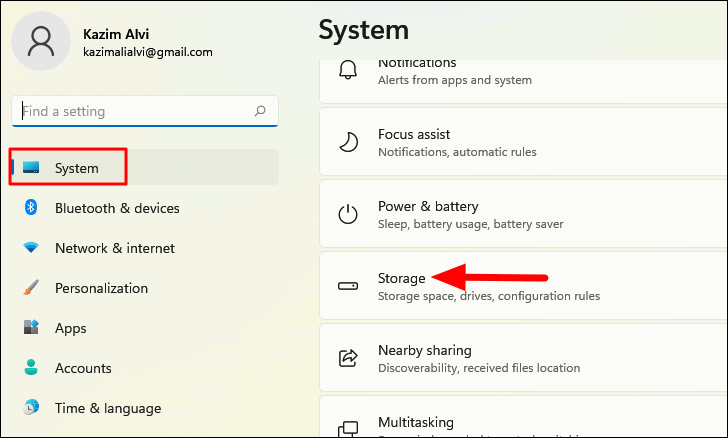Select System in the sidebar
Viewport: 728px width, 438px height.
pyautogui.click(x=144, y=167)
